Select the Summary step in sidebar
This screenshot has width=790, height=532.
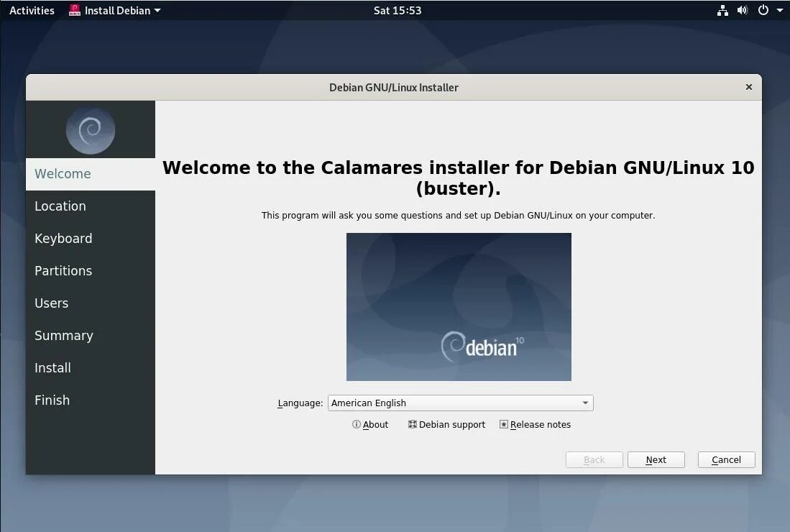pos(91,336)
